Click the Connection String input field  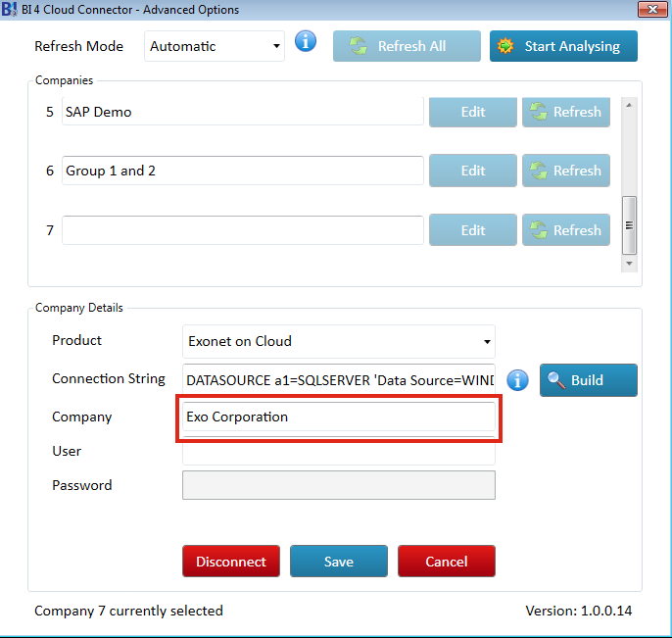pyautogui.click(x=339, y=379)
